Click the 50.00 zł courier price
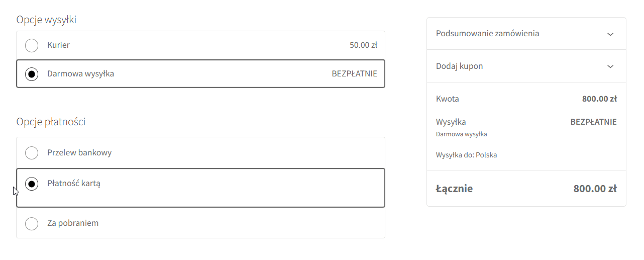Viewport: 644px width, 260px height. pos(363,45)
